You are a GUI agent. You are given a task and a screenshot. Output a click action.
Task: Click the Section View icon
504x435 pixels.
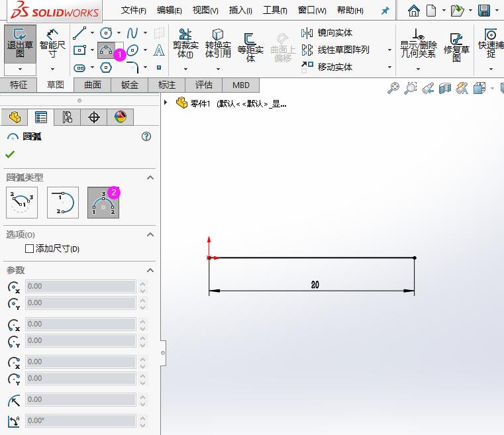click(445, 87)
